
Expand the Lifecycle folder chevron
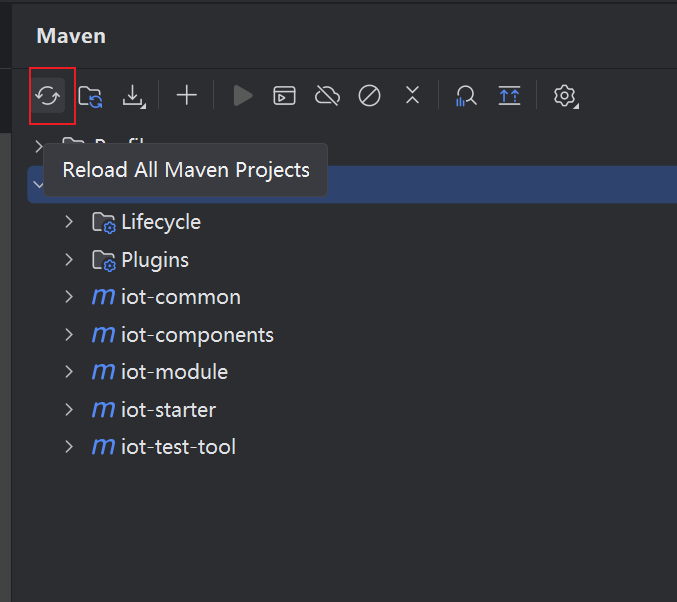69,221
